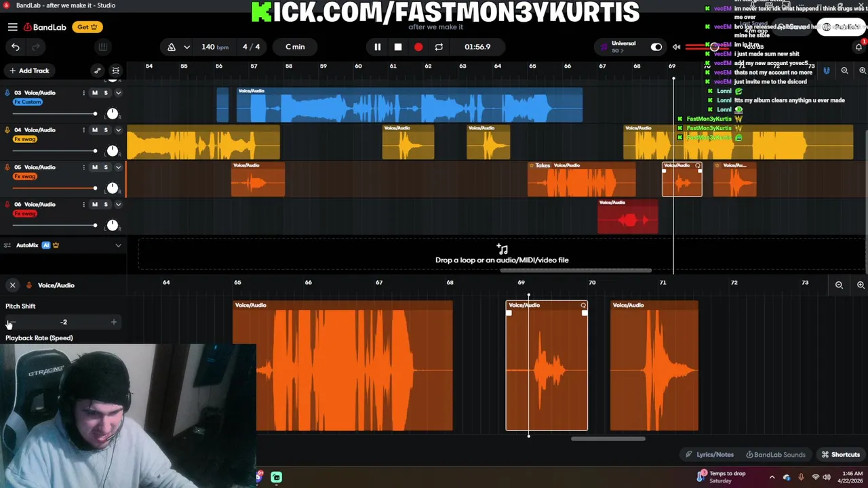Viewport: 868px width, 488px height.
Task: Click the BandLab logo
Action: (x=45, y=27)
